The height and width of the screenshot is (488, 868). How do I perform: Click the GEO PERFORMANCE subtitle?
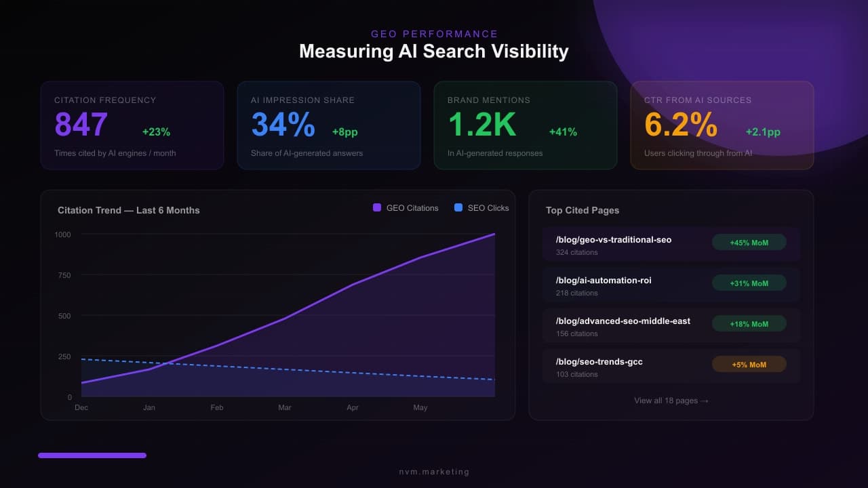point(434,34)
